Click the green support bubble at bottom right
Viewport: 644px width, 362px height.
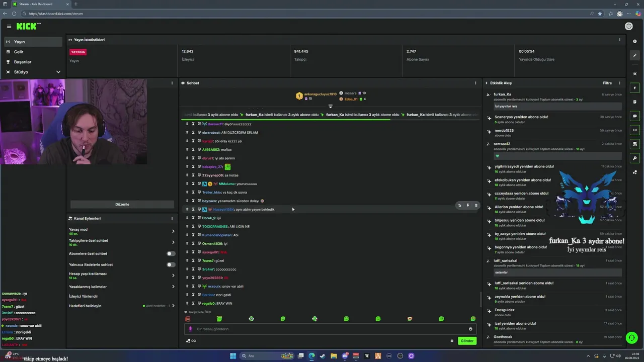pos(631,338)
